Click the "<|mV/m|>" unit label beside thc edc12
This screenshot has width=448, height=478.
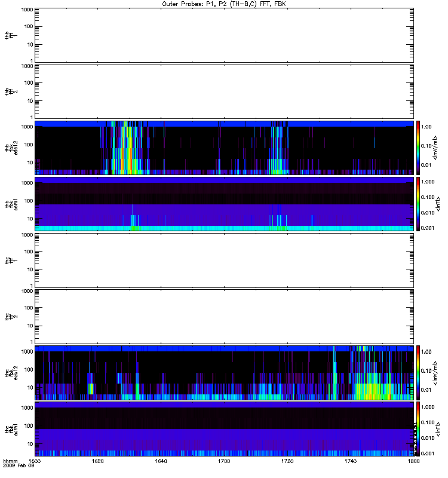pos(435,372)
